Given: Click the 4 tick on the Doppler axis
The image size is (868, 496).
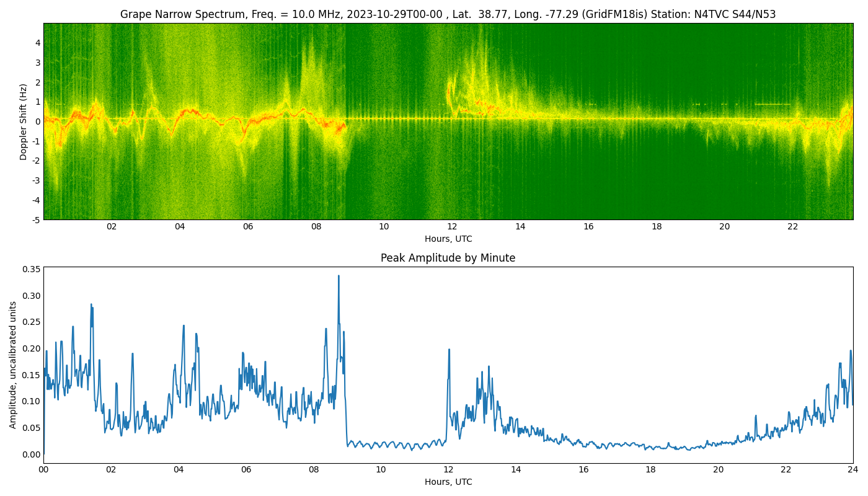Looking at the screenshot, I should pos(38,43).
